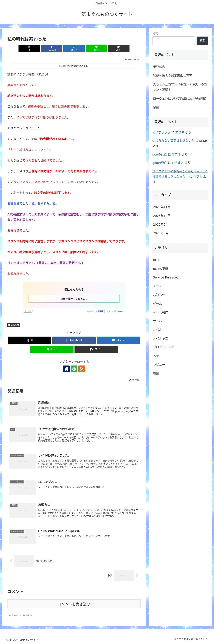Share on Facebook in シェアする section

tap(74, 340)
